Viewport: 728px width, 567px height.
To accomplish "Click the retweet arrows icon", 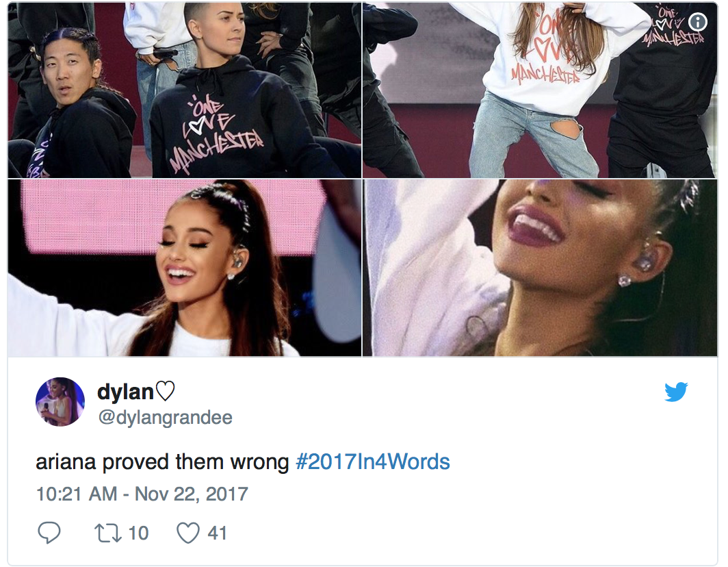I will (107, 533).
